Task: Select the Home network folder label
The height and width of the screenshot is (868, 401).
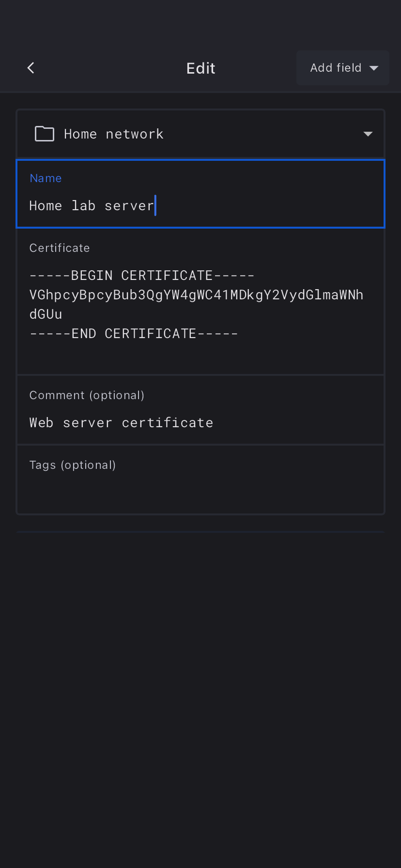Action: click(114, 134)
